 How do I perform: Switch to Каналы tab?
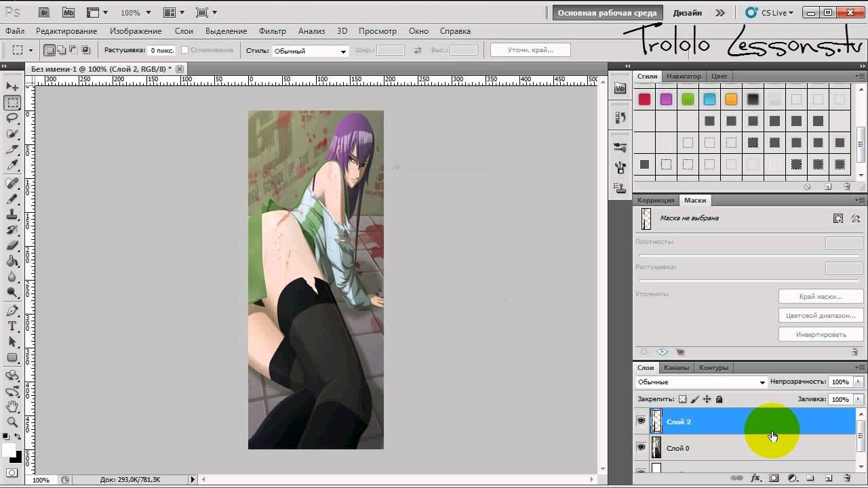coord(676,367)
